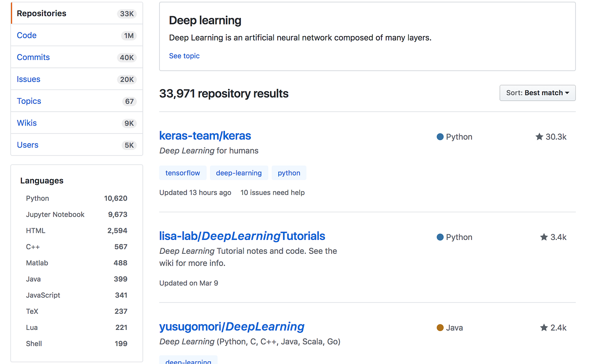Click the Deep Learning Tutorial notes description

click(248, 257)
